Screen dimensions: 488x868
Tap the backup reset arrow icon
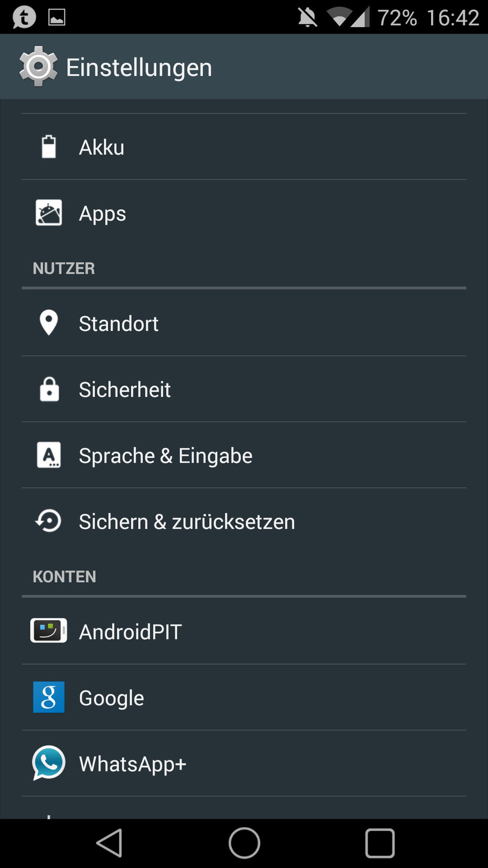pyautogui.click(x=49, y=521)
